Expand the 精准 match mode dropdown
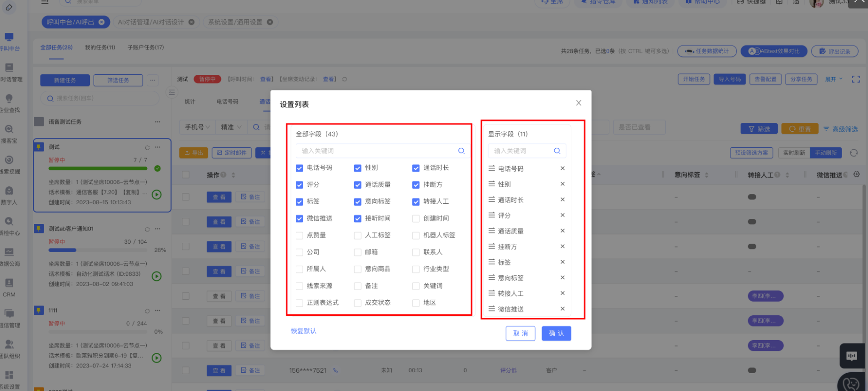The image size is (868, 391). 231,127
